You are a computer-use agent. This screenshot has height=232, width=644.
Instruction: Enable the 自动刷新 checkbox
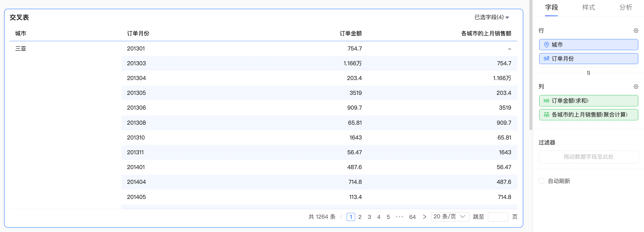[541, 181]
